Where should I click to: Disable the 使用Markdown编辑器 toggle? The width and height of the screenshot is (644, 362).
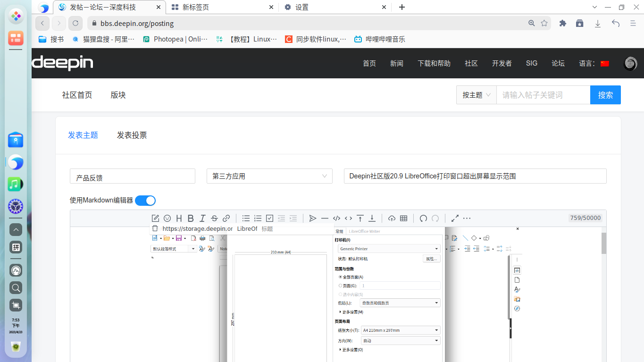tap(145, 200)
